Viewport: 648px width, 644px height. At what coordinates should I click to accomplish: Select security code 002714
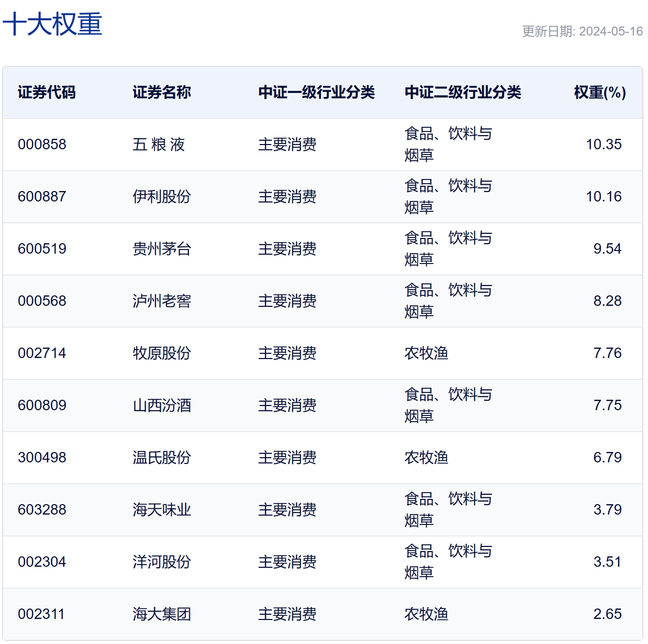[x=42, y=353]
